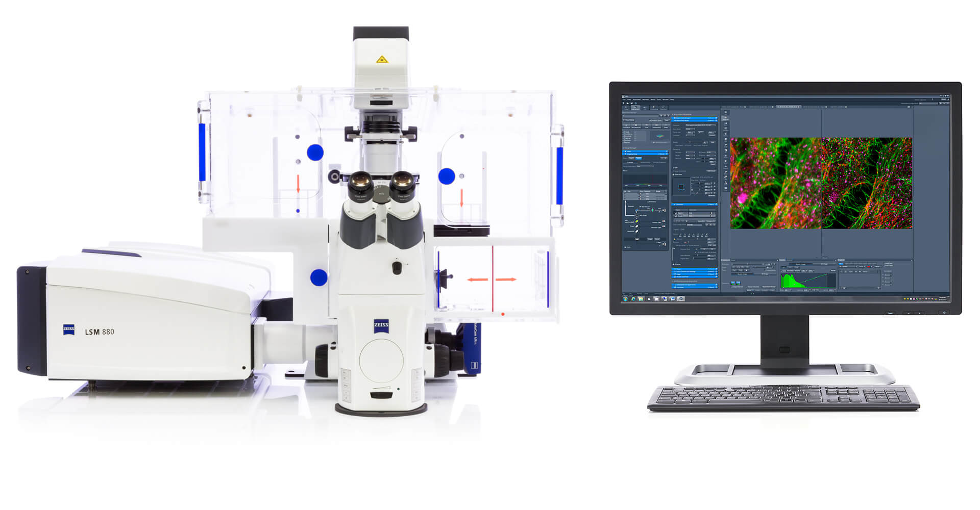Screen dimensions: 980x510
Task: Click the Snap acquisition button
Action: [x=666, y=126]
